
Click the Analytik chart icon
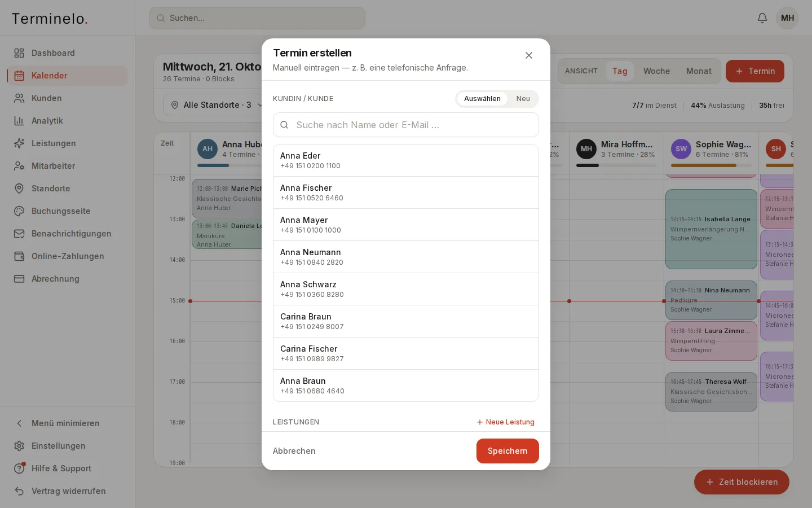point(19,121)
